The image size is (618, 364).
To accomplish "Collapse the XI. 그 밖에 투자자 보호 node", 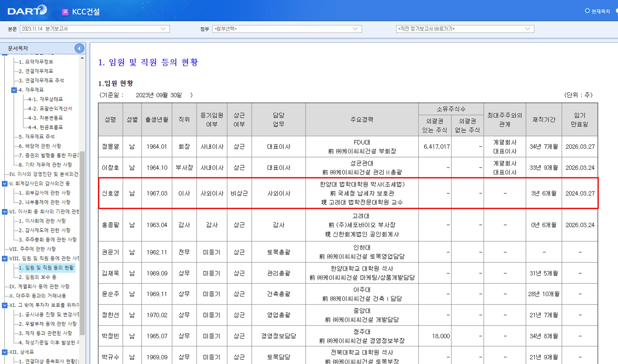I will [4, 305].
